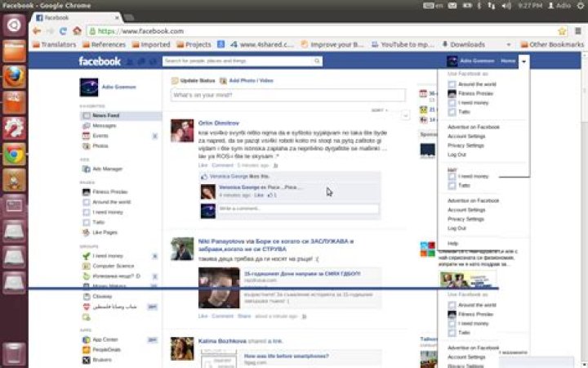The image size is (588, 368).
Task: Expand the bookmarks bar overflow arrow
Action: [x=509, y=44]
